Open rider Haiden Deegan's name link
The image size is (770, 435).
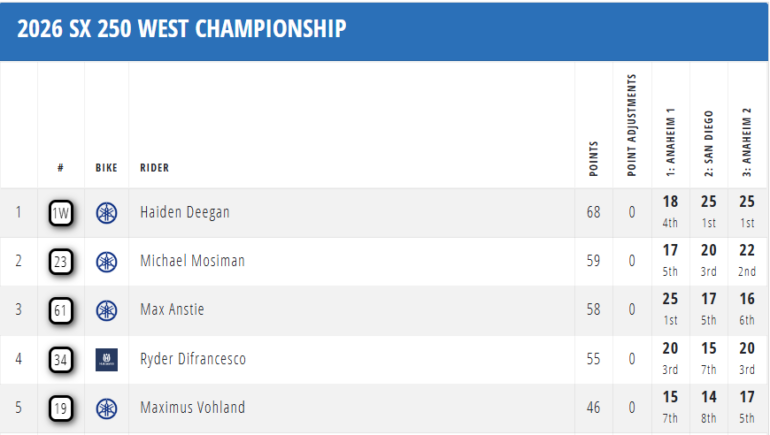[186, 212]
